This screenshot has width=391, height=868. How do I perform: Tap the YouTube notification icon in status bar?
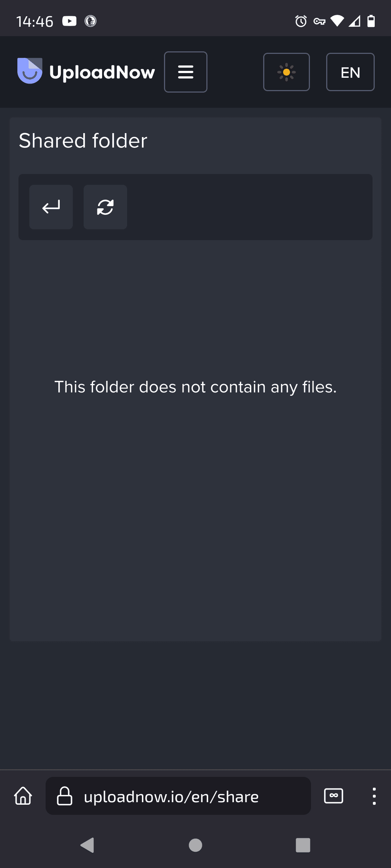coord(69,21)
